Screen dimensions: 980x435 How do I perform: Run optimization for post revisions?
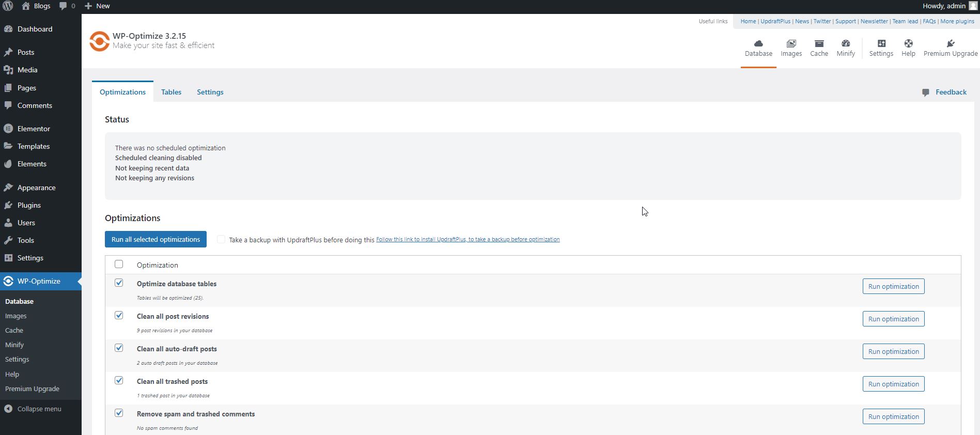pyautogui.click(x=893, y=319)
